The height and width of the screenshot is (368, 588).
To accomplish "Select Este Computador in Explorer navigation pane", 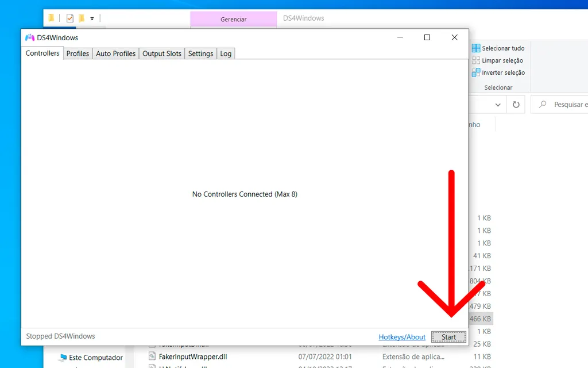I will 91,358.
